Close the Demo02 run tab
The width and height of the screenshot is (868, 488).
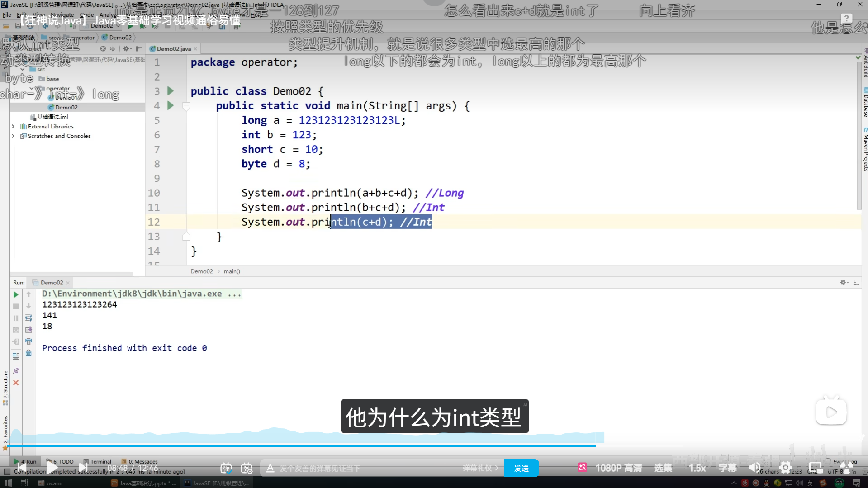click(68, 283)
